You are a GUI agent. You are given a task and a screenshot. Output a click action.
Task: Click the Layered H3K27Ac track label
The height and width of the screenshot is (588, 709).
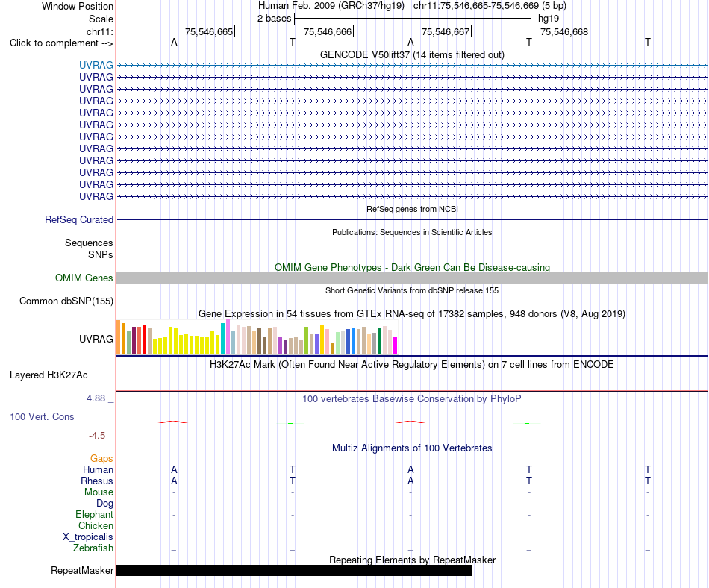(x=49, y=375)
